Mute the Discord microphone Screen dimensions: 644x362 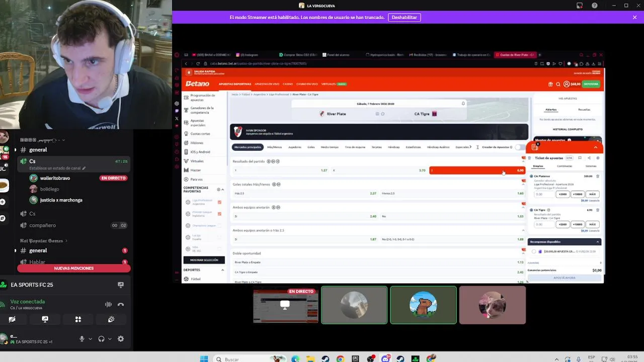pos(82,339)
